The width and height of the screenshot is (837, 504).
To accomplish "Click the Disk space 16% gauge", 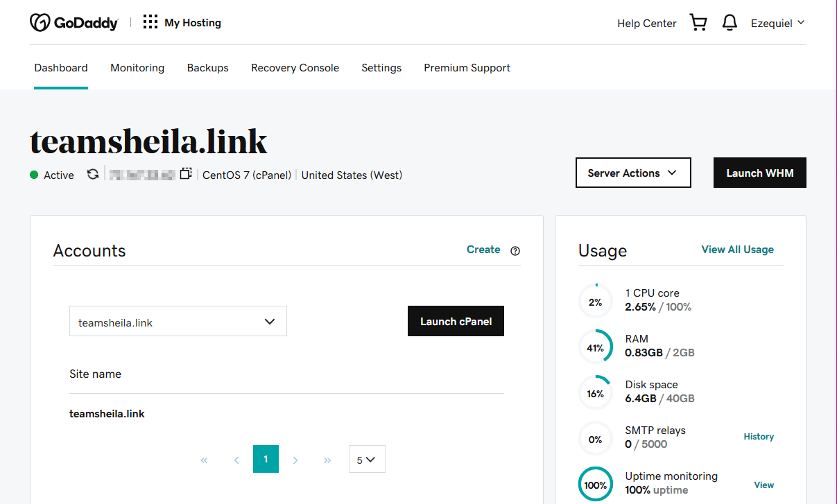I will pyautogui.click(x=596, y=393).
